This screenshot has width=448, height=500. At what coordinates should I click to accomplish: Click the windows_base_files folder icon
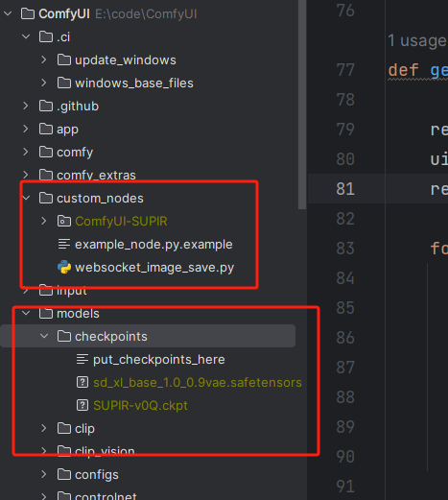(64, 83)
